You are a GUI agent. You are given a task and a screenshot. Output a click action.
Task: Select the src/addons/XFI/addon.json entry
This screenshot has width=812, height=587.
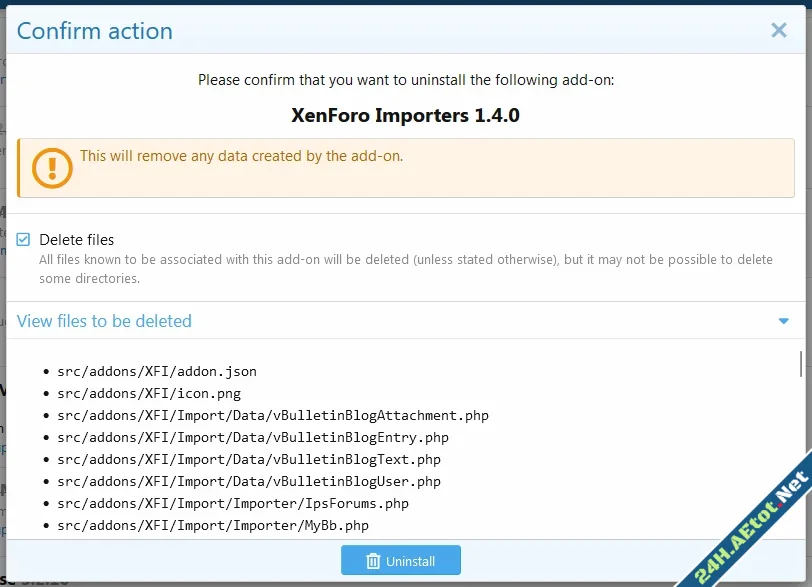point(157,371)
